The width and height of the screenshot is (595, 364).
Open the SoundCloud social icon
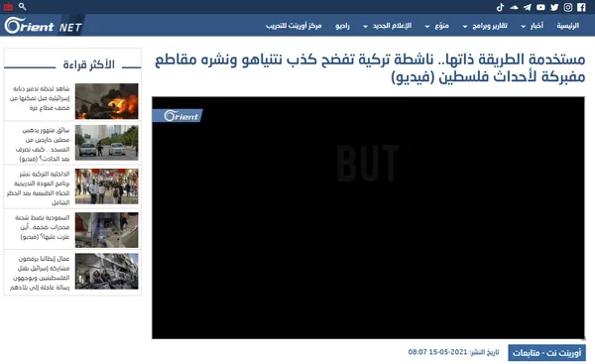[514, 7]
